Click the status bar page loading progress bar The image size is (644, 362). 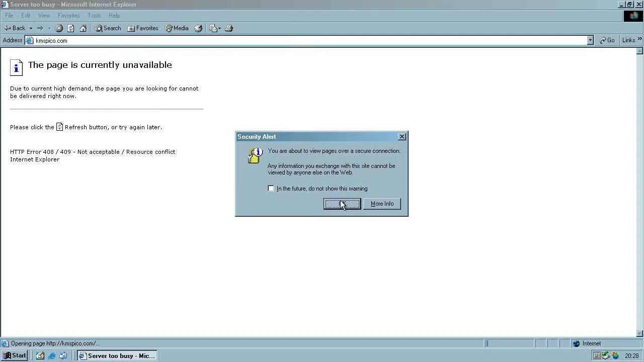509,343
